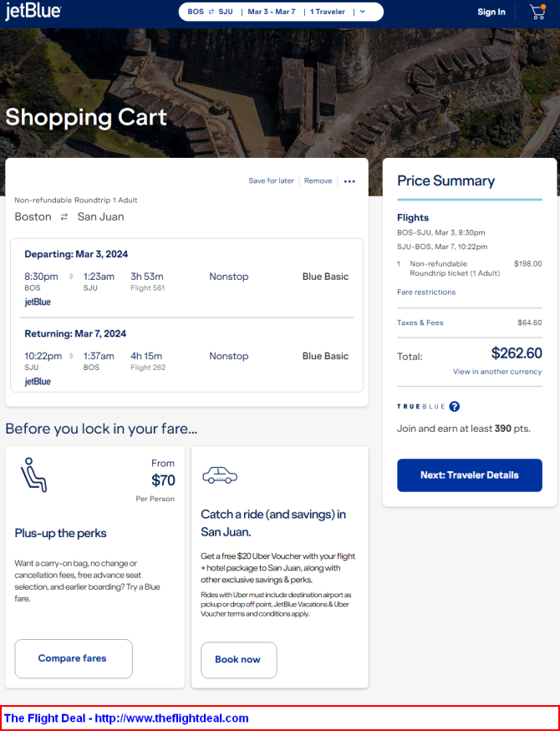The image size is (560, 731).
Task: Click Save for later link
Action: tap(271, 180)
